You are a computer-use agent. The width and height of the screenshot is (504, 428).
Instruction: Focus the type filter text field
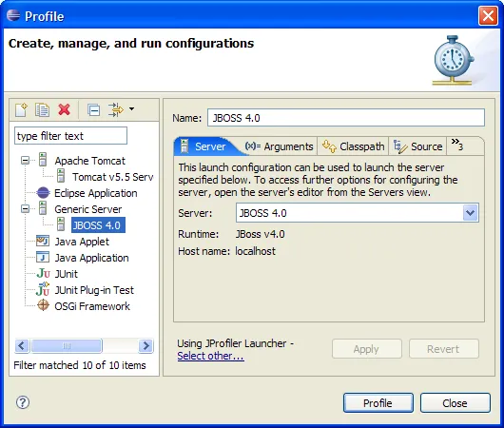pyautogui.click(x=70, y=136)
